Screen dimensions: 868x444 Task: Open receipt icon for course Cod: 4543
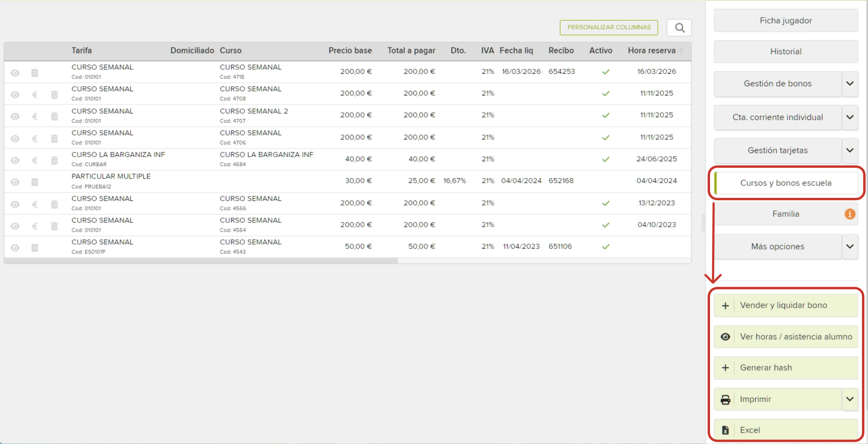(35, 248)
